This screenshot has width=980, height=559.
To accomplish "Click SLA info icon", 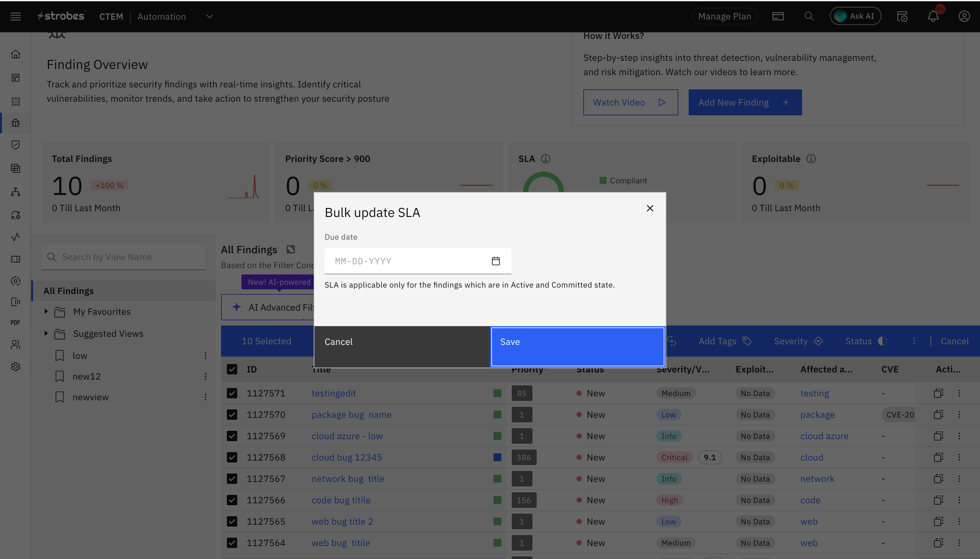I will coord(545,159).
